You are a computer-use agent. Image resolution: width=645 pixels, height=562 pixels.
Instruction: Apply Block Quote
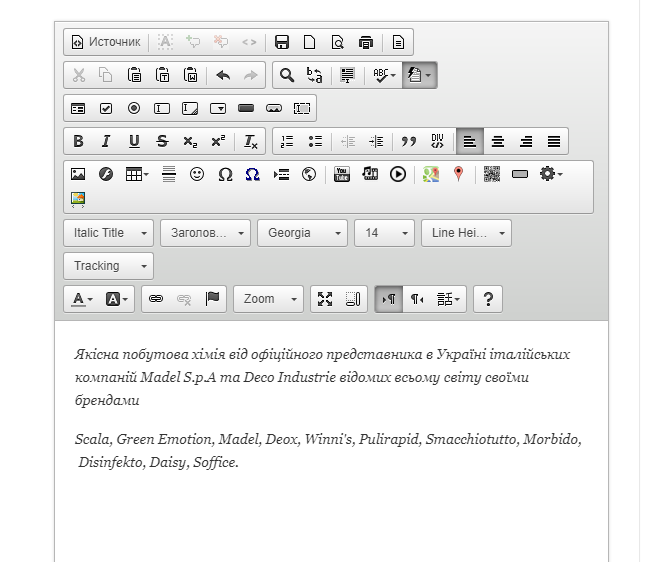tap(408, 142)
